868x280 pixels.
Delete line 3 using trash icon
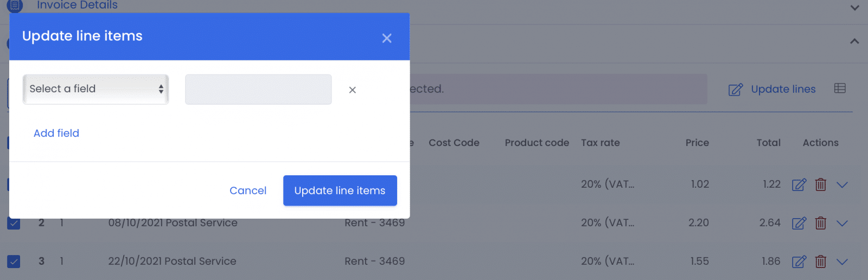click(x=821, y=262)
